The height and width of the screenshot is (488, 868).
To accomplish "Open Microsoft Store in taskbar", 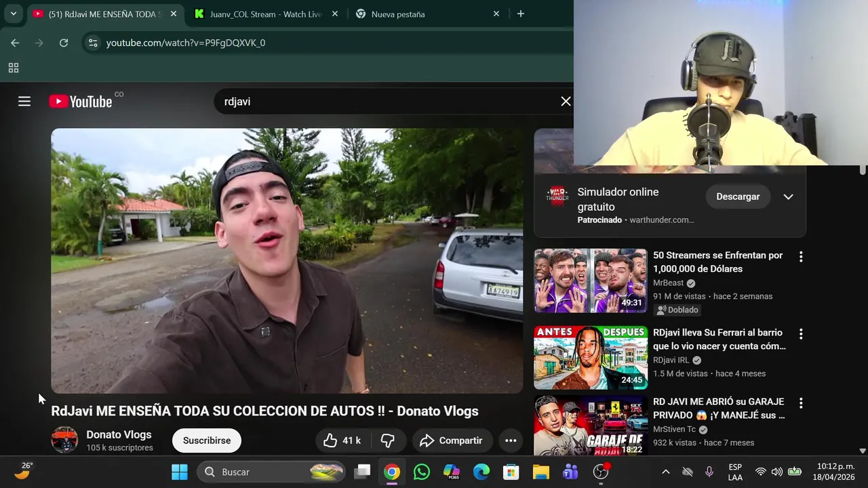I will (x=511, y=472).
